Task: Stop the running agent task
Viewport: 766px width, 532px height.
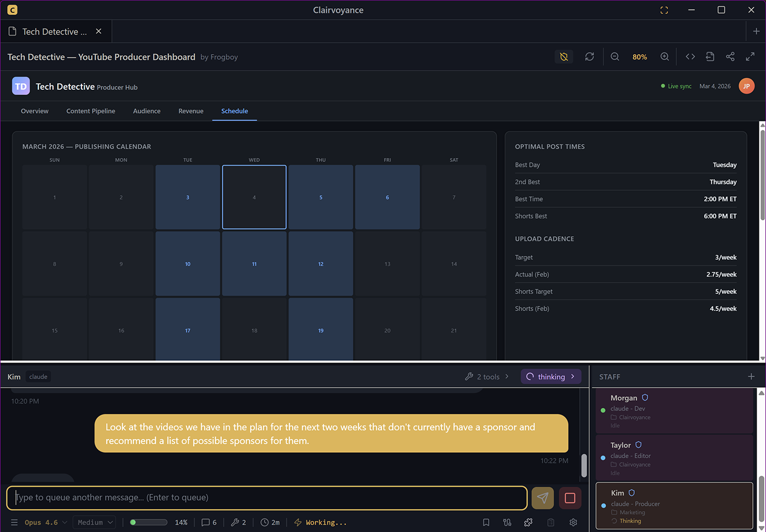Action: [570, 498]
